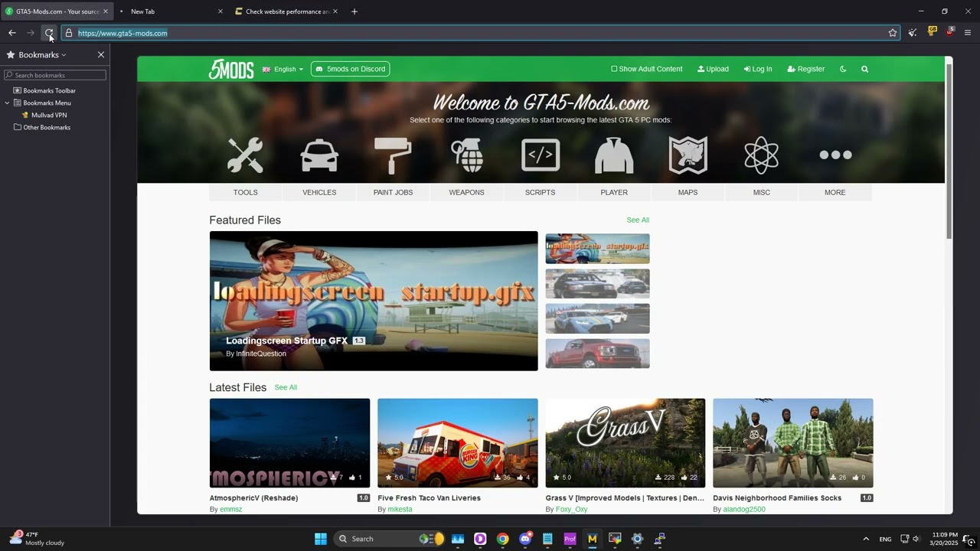The image size is (980, 551).
Task: Open the Paint Jobs roller icon
Action: pos(393,155)
